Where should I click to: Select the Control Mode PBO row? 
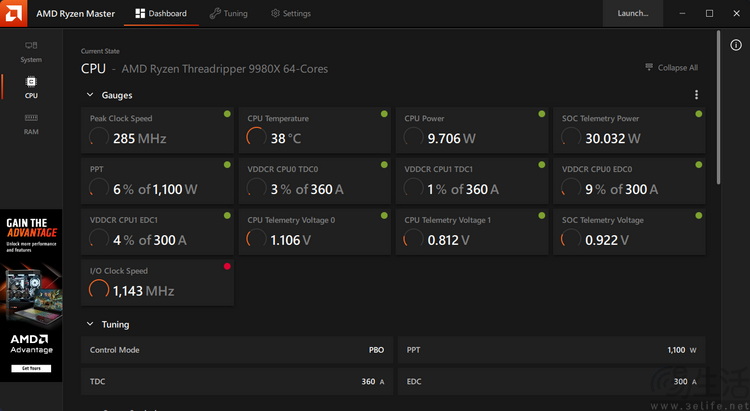tap(237, 350)
